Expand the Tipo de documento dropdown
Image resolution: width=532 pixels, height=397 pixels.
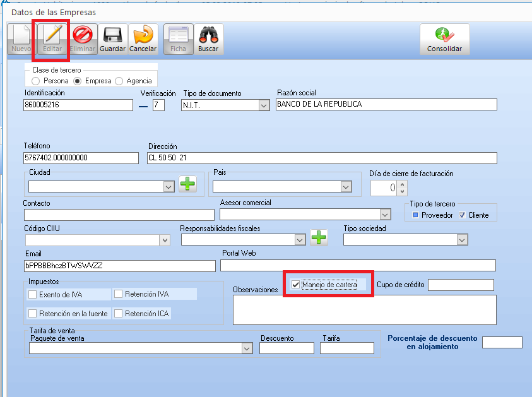[264, 105]
